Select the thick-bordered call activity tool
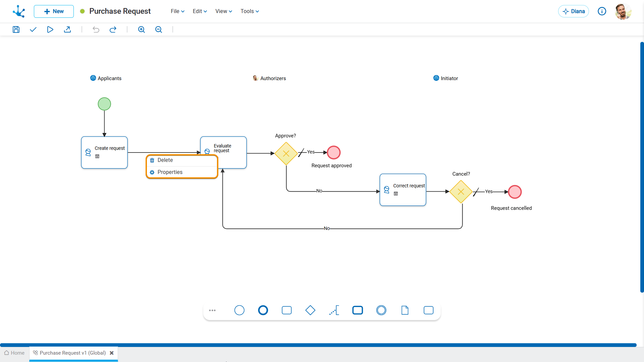The width and height of the screenshot is (644, 362). tap(358, 310)
